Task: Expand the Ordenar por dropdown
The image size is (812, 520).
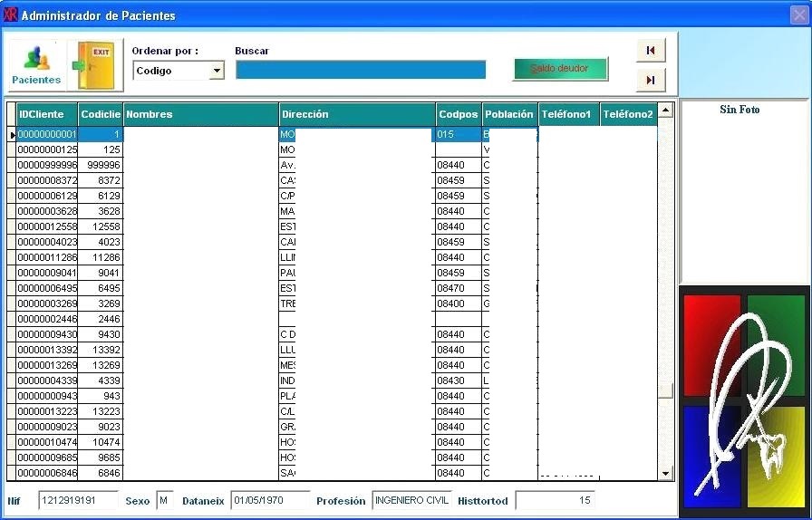Action: [217, 71]
